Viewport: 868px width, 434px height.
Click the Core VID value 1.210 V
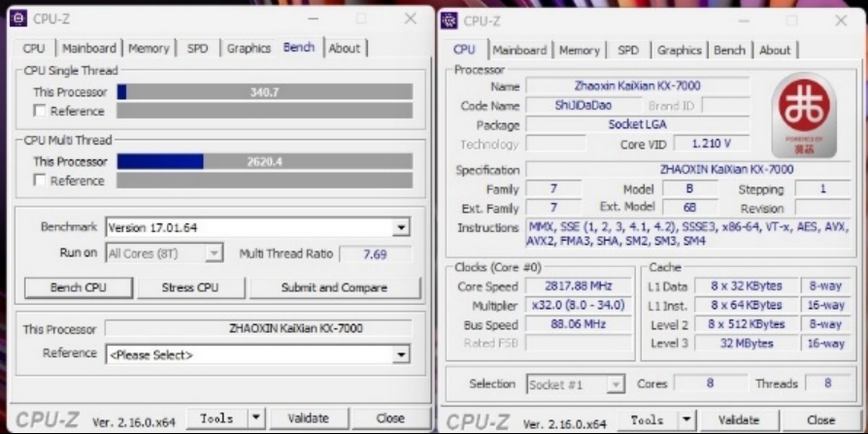coord(712,144)
